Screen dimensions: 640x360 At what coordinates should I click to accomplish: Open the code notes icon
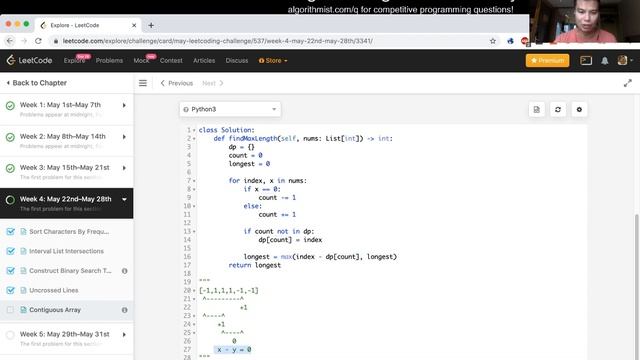pyautogui.click(x=536, y=109)
